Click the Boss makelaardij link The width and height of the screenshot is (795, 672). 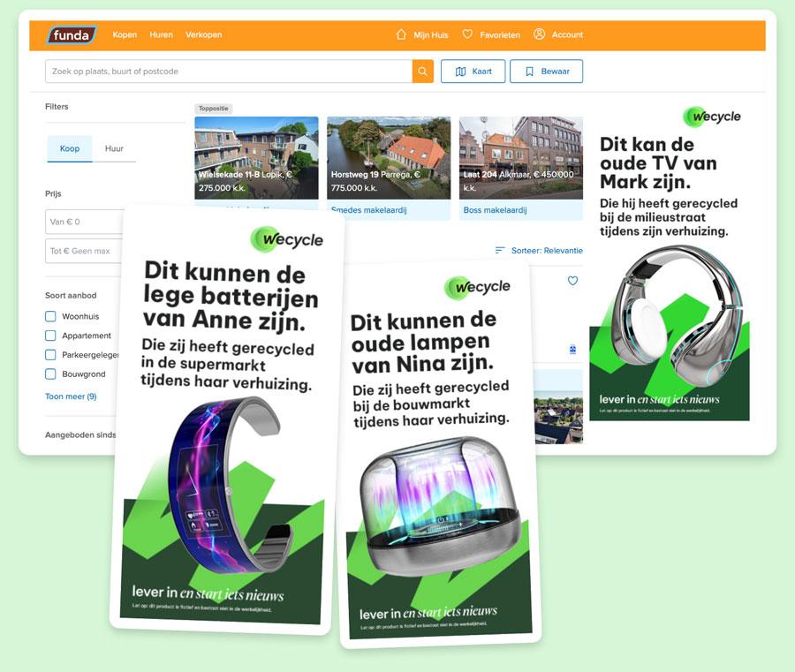496,210
